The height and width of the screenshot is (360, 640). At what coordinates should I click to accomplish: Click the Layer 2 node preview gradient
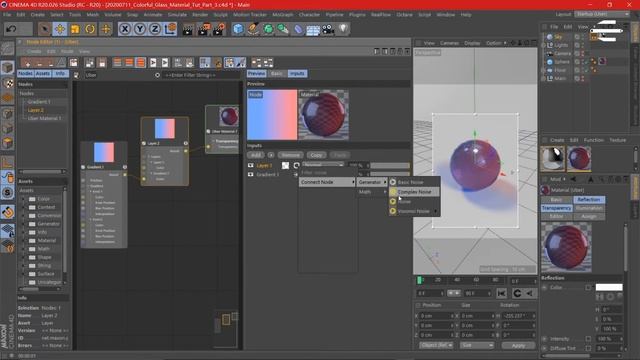(164, 129)
